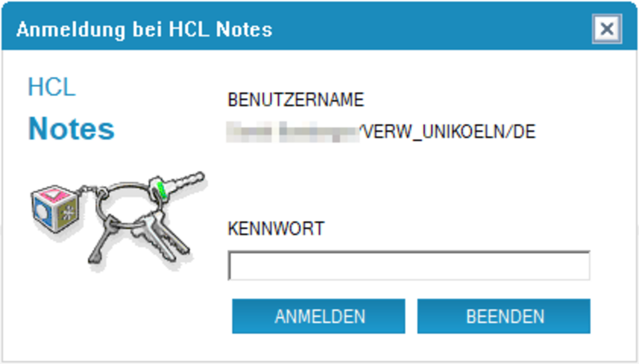Screen dimensions: 639x364
Task: Click the bold Notes logo text
Action: click(71, 129)
